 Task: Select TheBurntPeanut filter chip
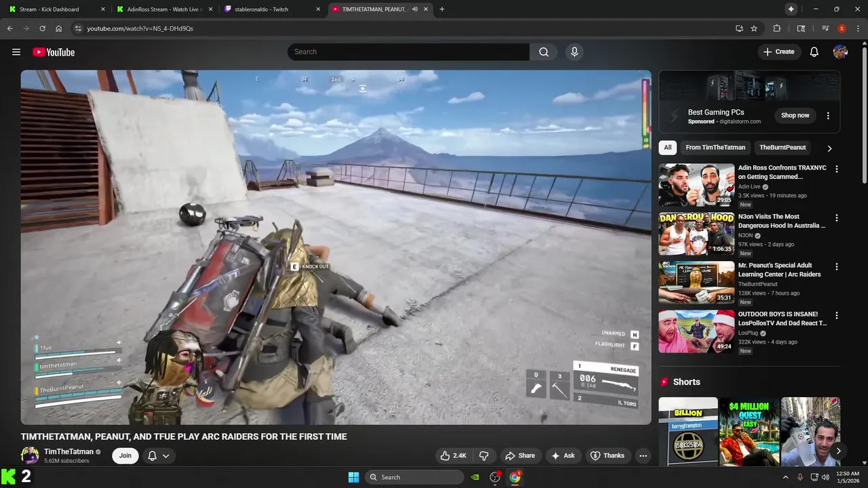tap(783, 147)
